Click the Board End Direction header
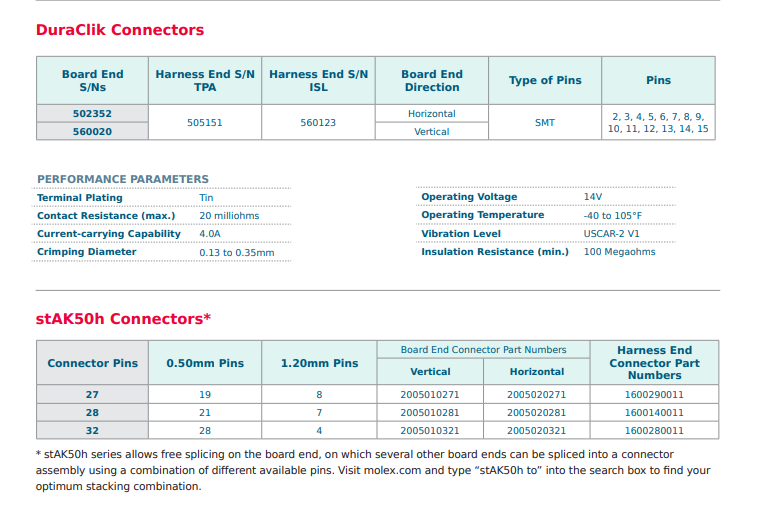Viewport: 760px width, 514px height. pos(431,80)
